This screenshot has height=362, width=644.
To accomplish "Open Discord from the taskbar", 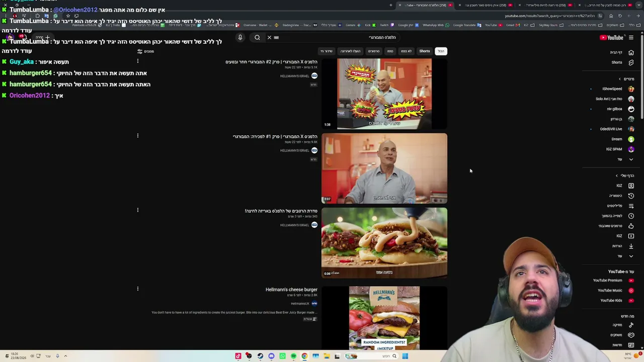I will [x=271, y=356].
